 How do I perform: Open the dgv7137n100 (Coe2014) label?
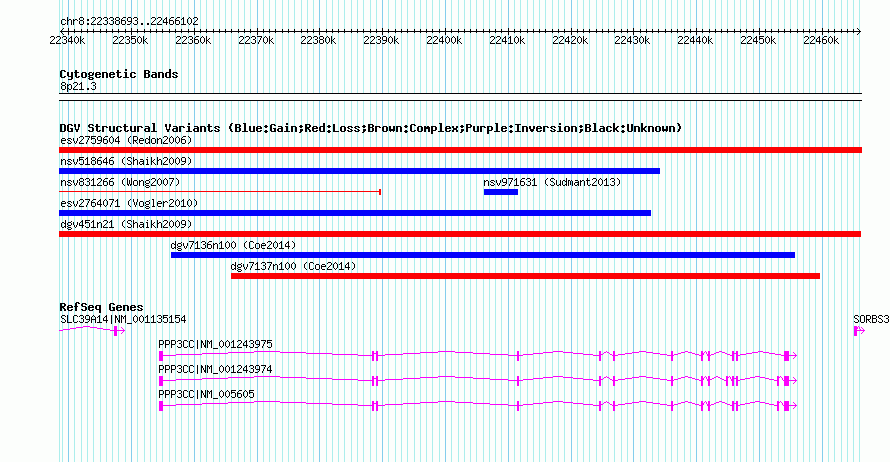click(x=293, y=266)
